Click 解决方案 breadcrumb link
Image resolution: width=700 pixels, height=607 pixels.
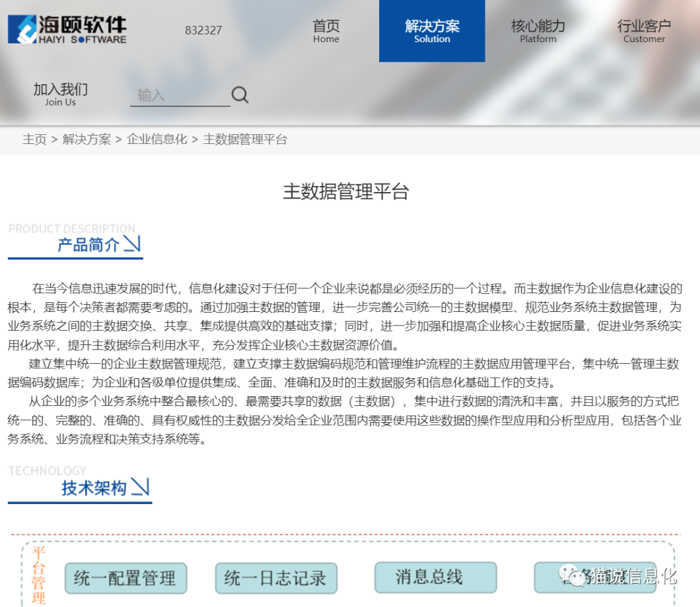(x=87, y=139)
